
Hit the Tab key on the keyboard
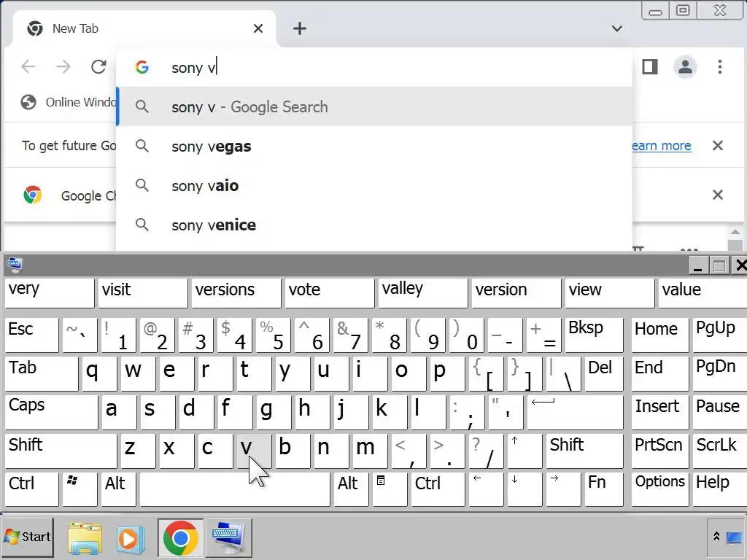pyautogui.click(x=42, y=374)
